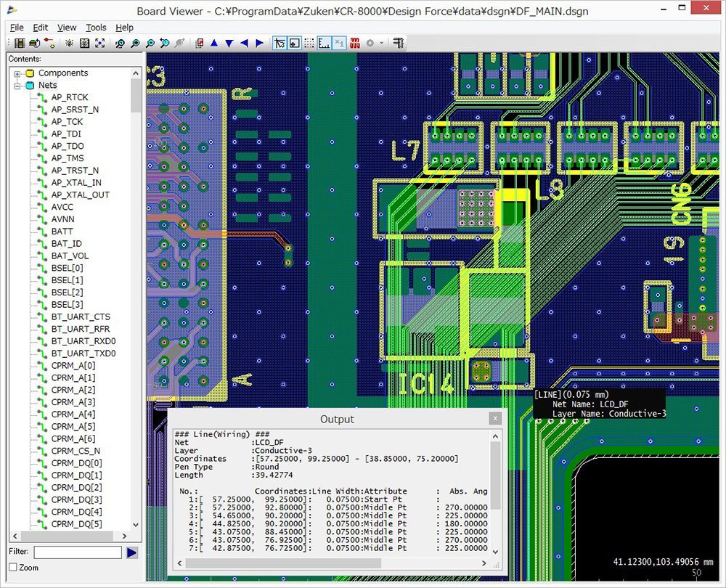The width and height of the screenshot is (726, 588).
Task: Open the measurement ruler tool
Action: click(324, 43)
